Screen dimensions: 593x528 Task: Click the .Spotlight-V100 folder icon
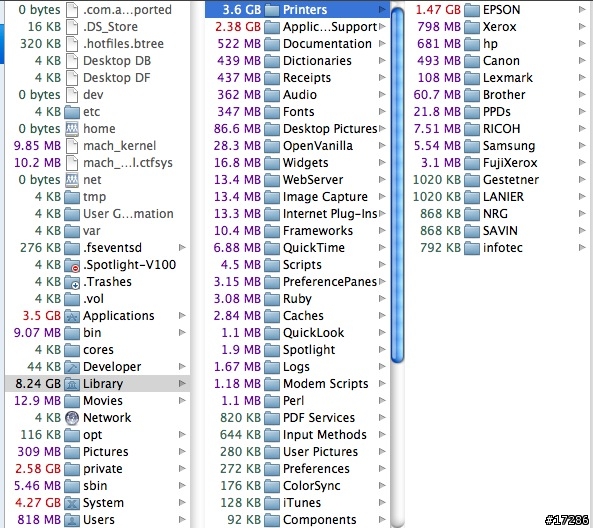72,265
